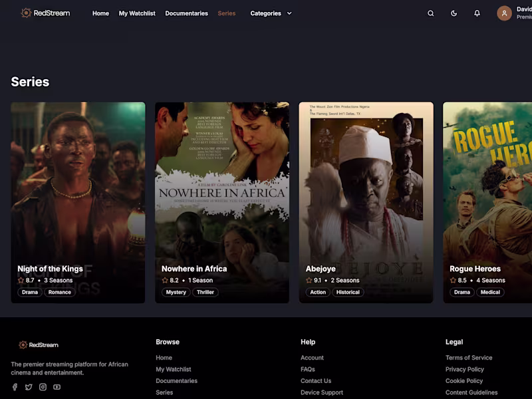Click '1 Season' on Nowhere in Africa

tap(201, 280)
